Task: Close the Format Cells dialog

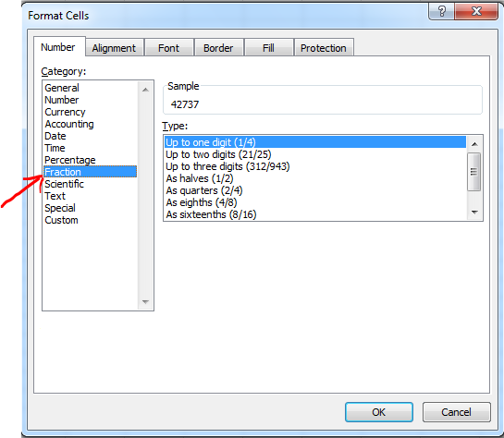Action: (x=476, y=12)
